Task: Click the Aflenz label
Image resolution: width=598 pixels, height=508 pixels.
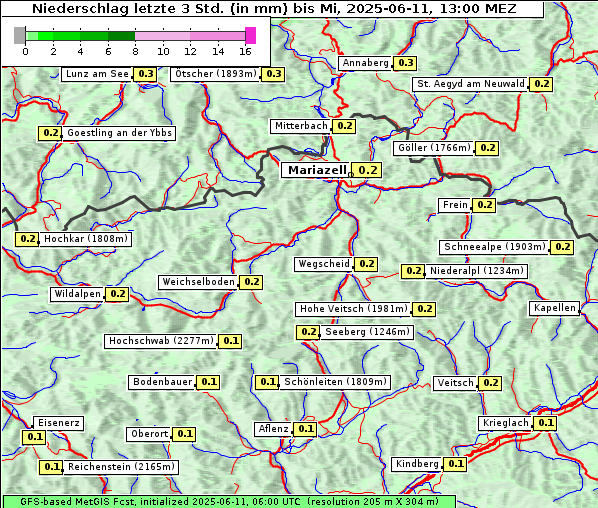Action: [273, 429]
